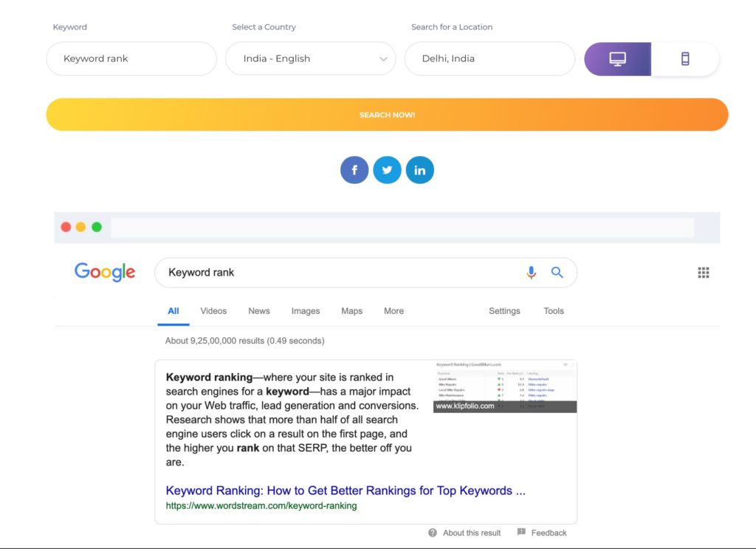
Task: Click the 'Select a Country' label
Action: (264, 27)
